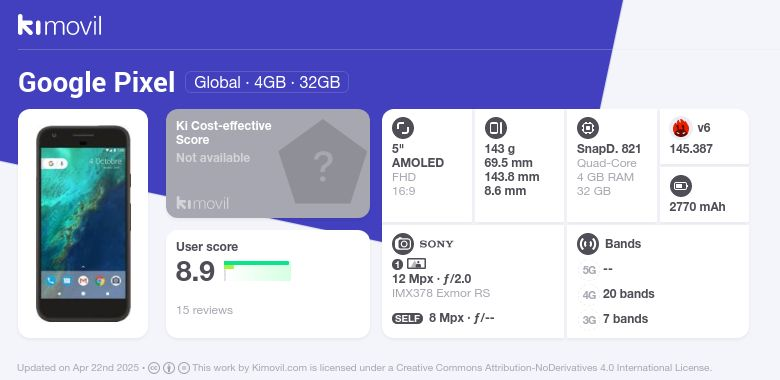Image resolution: width=780 pixels, height=380 pixels.
Task: Click the user score rating bar
Action: point(257,271)
